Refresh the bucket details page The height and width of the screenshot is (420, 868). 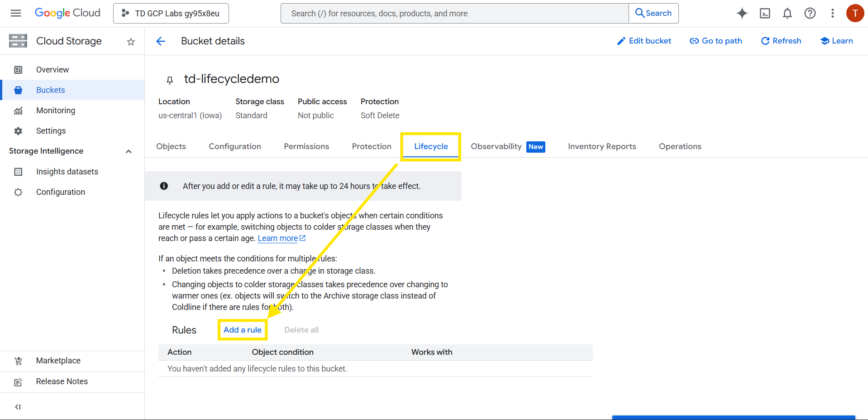(781, 41)
